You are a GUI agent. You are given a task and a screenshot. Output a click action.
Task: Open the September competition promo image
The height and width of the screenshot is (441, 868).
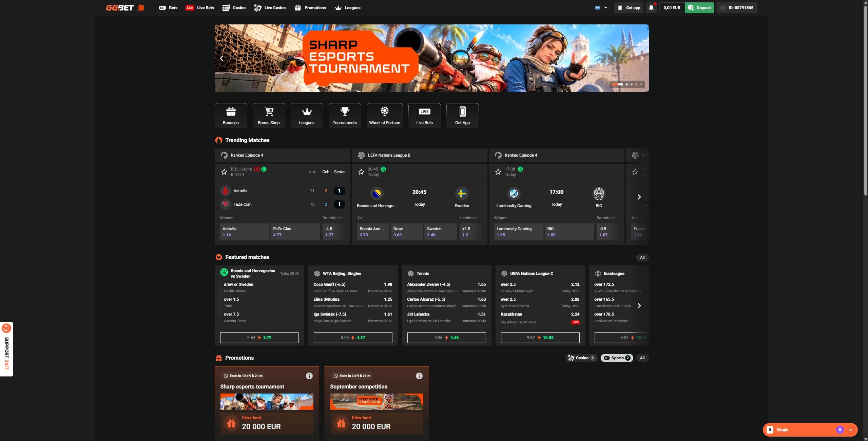click(377, 401)
